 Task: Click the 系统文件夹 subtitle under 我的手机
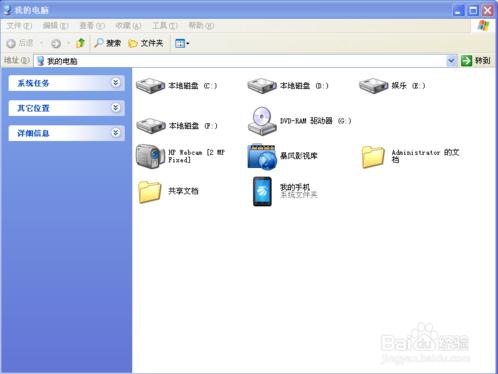(299, 195)
